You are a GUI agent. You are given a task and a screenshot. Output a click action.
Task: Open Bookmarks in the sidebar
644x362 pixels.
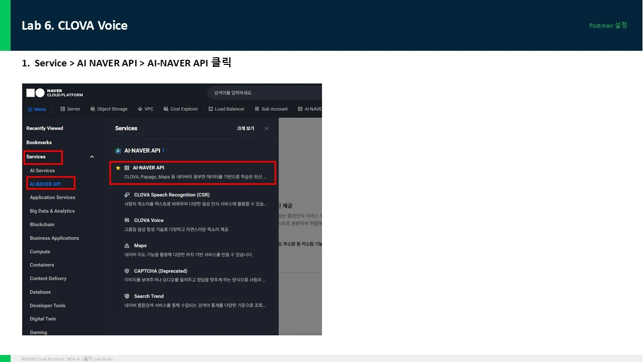coord(39,142)
